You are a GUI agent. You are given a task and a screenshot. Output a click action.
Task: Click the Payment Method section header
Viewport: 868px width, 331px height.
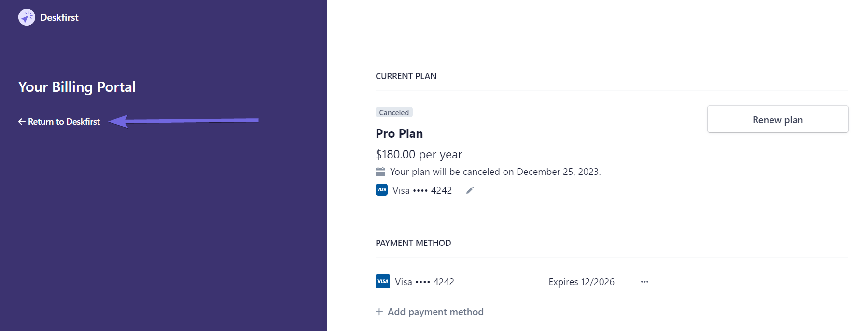[x=413, y=243]
